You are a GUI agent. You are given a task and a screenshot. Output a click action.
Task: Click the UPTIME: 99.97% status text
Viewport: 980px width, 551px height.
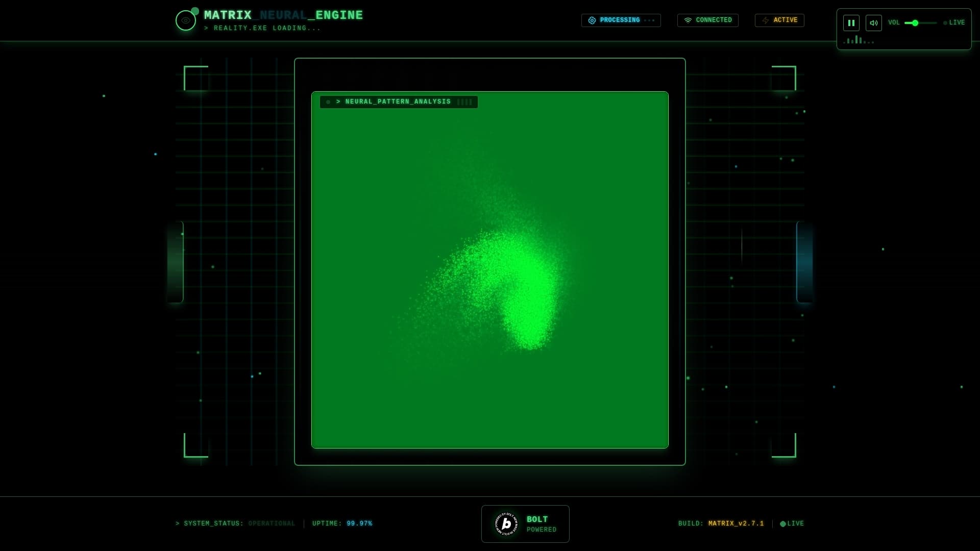point(342,523)
